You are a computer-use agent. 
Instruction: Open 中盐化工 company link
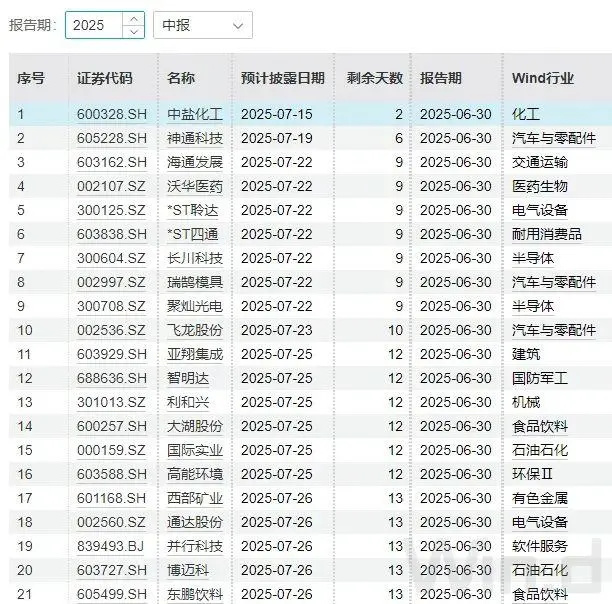(x=195, y=114)
